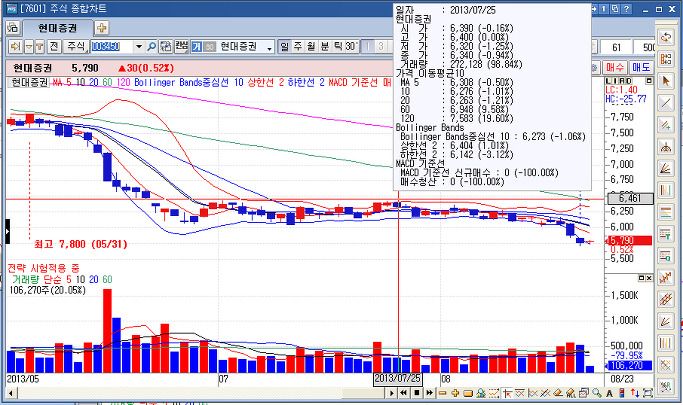
Task: Click the copy-windows icon in bottom toolbar
Action: (x=584, y=393)
